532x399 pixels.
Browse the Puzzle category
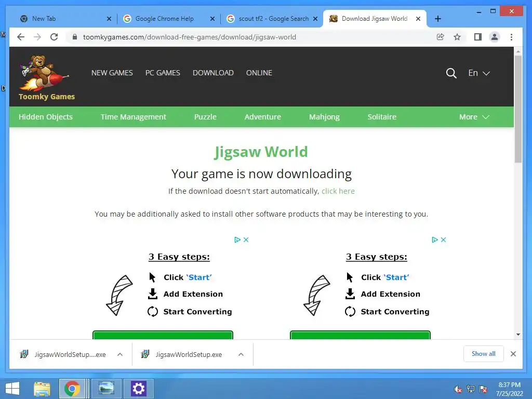tap(205, 117)
